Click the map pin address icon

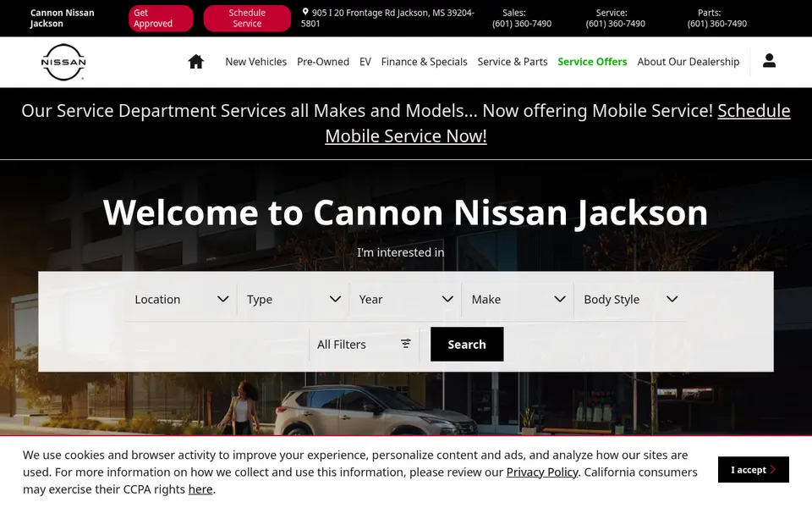[305, 12]
